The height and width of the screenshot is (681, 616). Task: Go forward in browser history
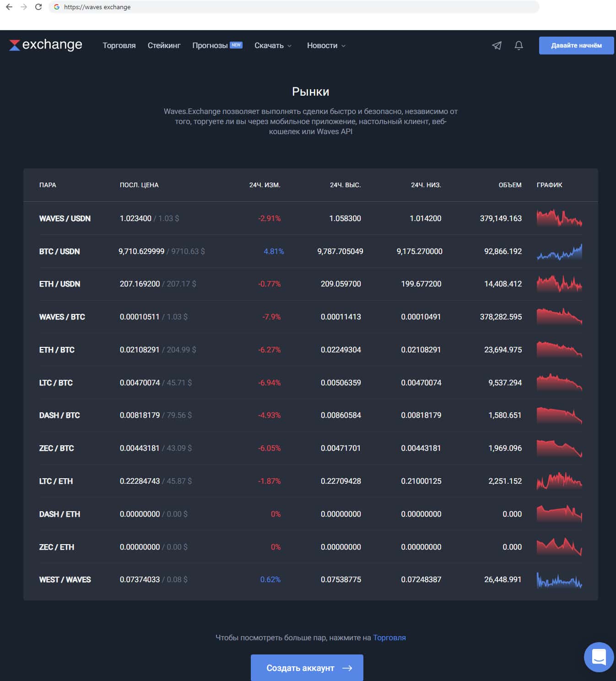click(x=24, y=7)
